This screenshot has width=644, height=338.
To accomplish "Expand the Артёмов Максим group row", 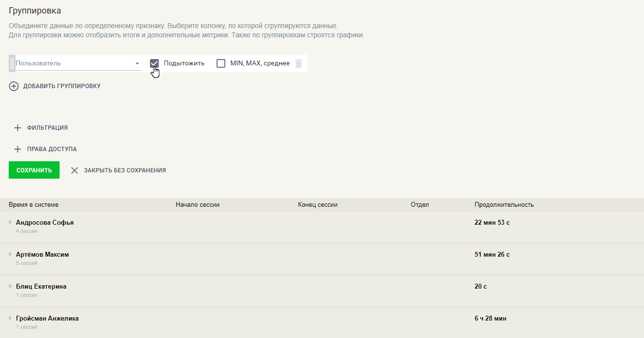I will (x=10, y=254).
